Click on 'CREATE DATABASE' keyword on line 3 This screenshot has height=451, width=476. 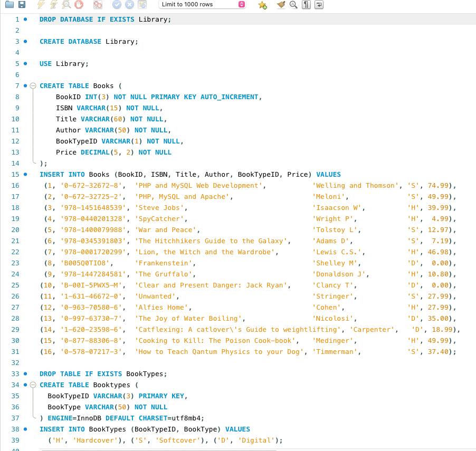(70, 42)
